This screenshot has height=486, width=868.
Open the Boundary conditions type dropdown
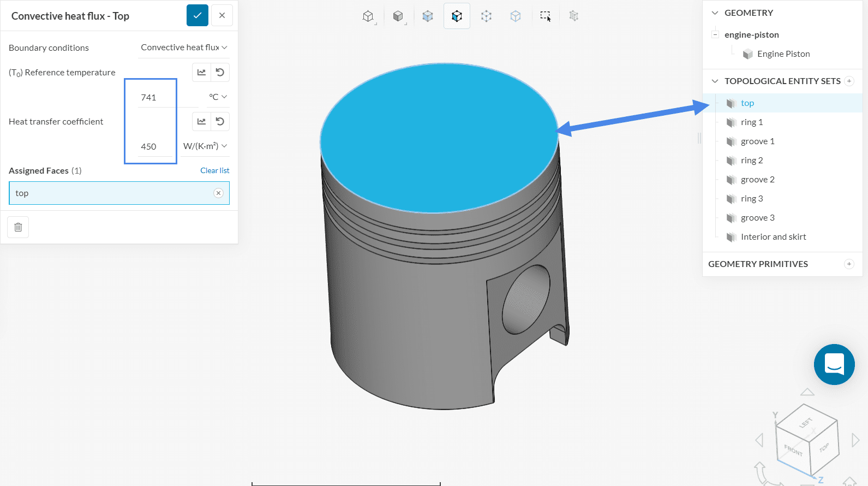pos(184,48)
